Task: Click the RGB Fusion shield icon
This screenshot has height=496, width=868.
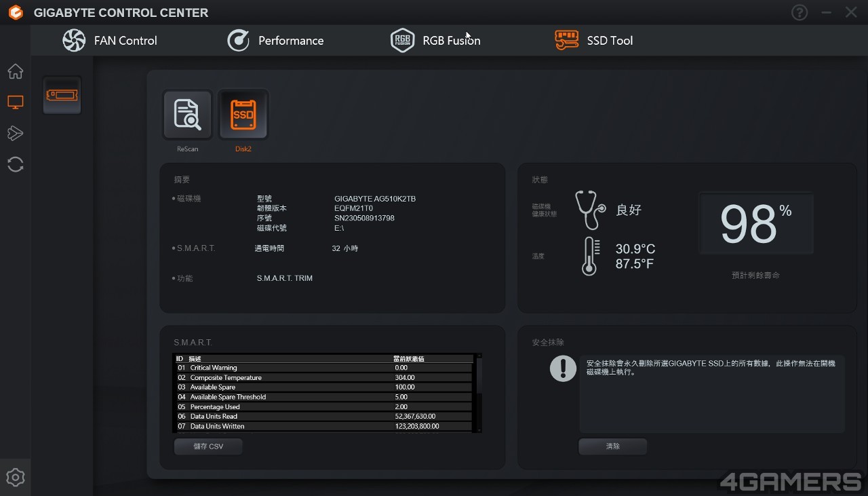Action: [402, 41]
